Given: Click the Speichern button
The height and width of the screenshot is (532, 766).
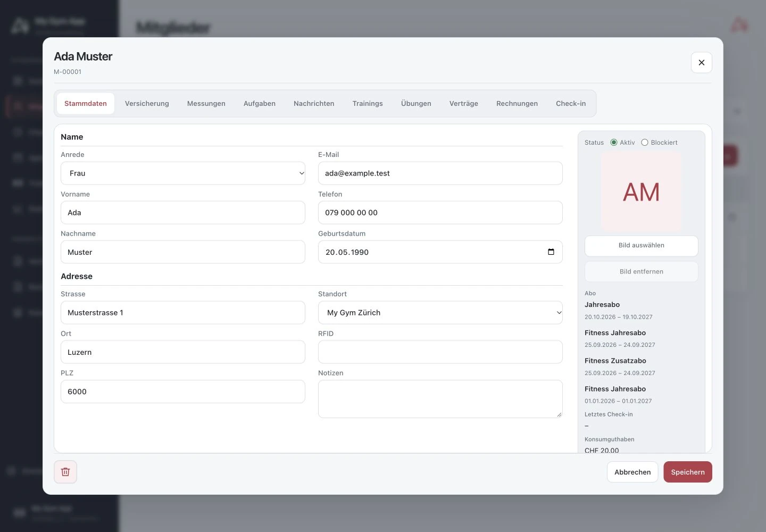Looking at the screenshot, I should coord(688,472).
